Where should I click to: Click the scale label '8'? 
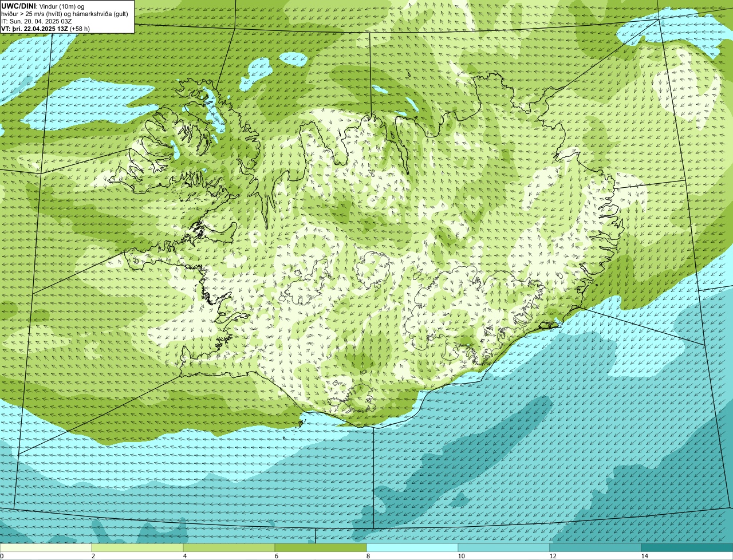[x=368, y=556]
